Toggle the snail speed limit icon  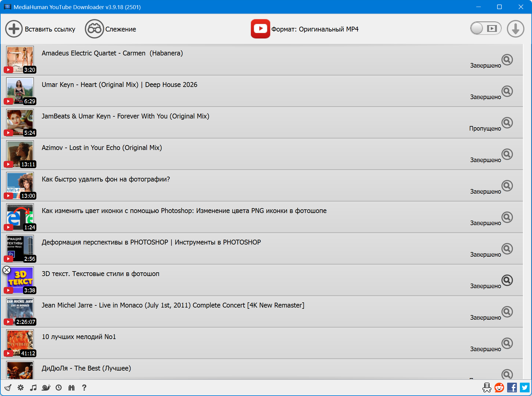tap(46, 388)
